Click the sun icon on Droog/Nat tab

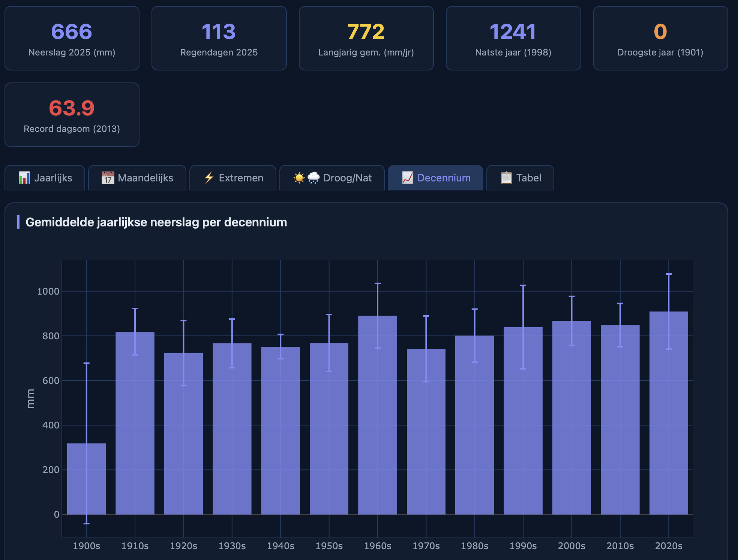(299, 178)
